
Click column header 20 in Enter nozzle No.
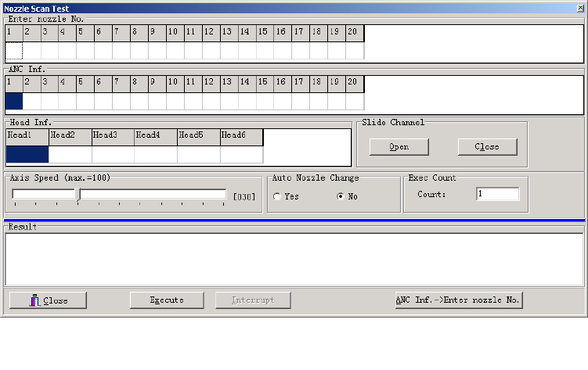[355, 34]
